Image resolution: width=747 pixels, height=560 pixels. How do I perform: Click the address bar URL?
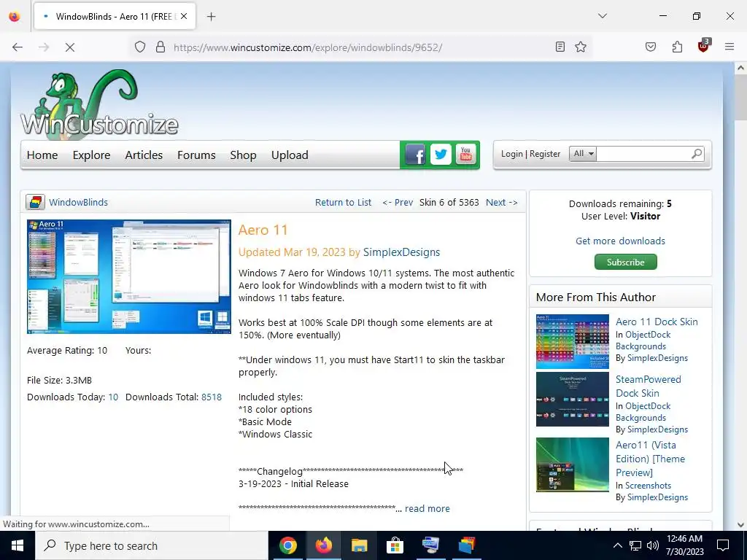point(308,47)
